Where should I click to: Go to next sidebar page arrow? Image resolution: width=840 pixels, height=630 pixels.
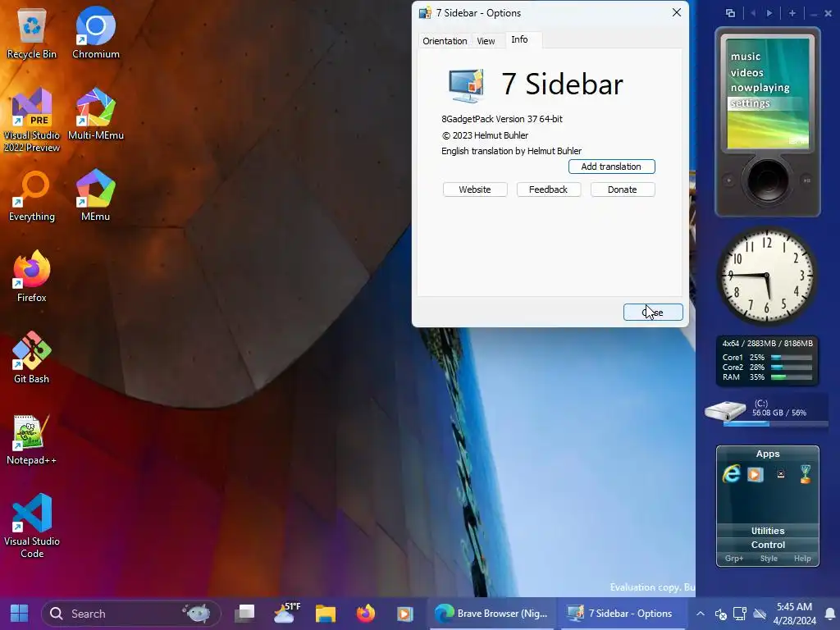point(769,13)
